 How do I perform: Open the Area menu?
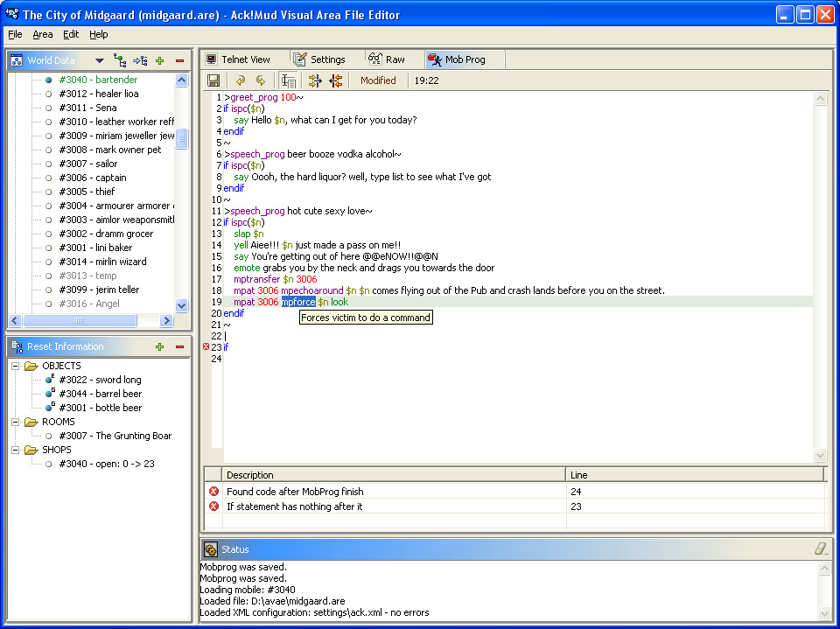click(x=43, y=34)
